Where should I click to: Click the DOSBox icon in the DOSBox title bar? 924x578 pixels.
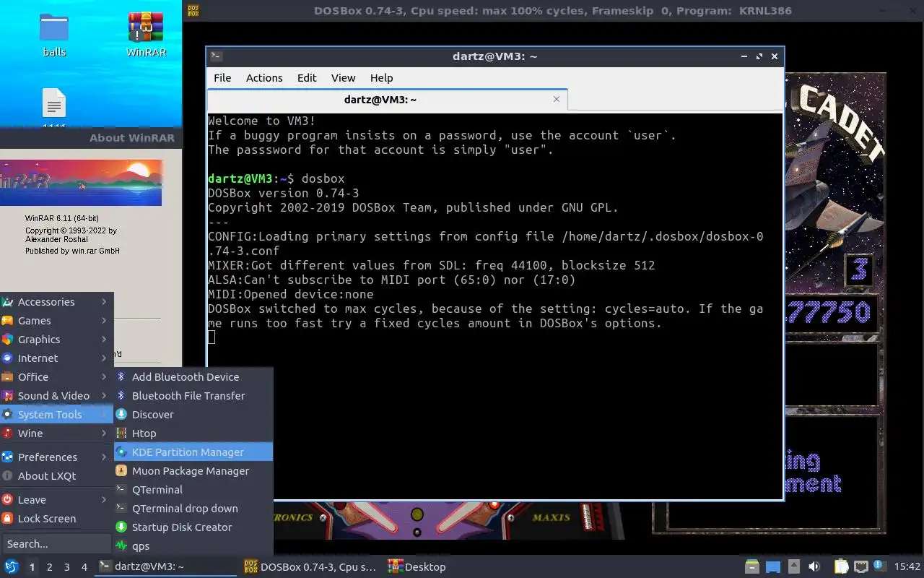(x=193, y=11)
